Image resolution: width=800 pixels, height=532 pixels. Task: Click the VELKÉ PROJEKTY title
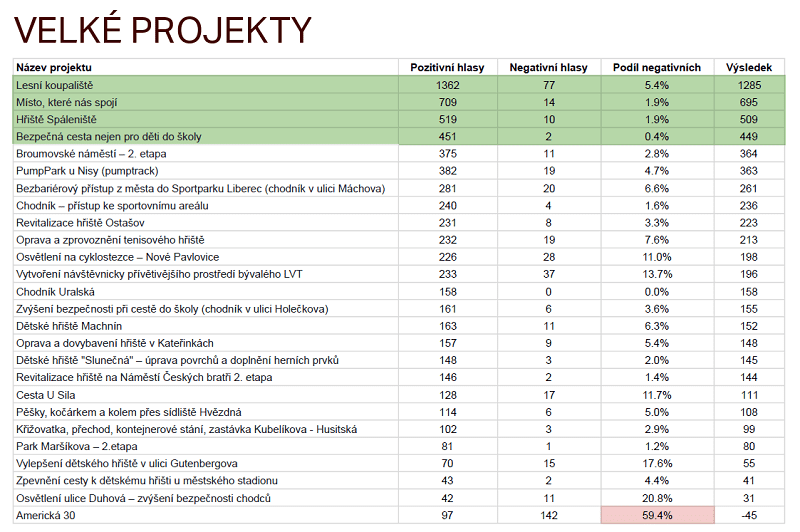tap(163, 31)
